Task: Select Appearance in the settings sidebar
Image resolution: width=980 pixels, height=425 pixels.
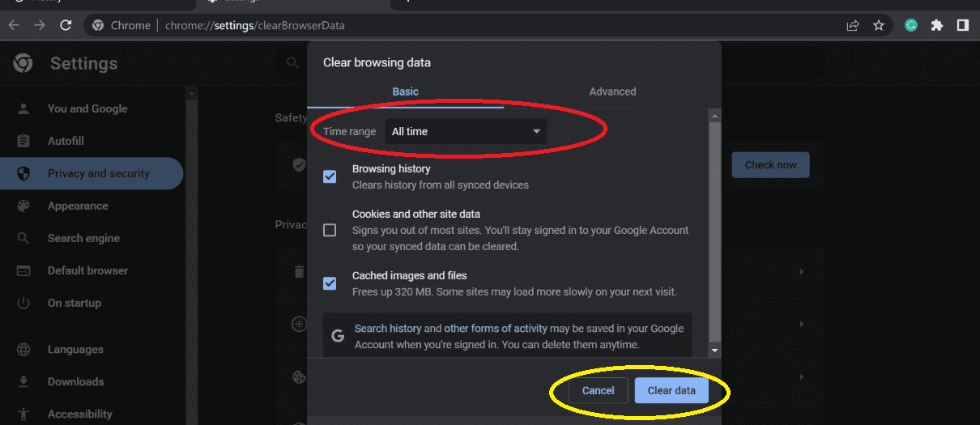Action: pos(78,206)
